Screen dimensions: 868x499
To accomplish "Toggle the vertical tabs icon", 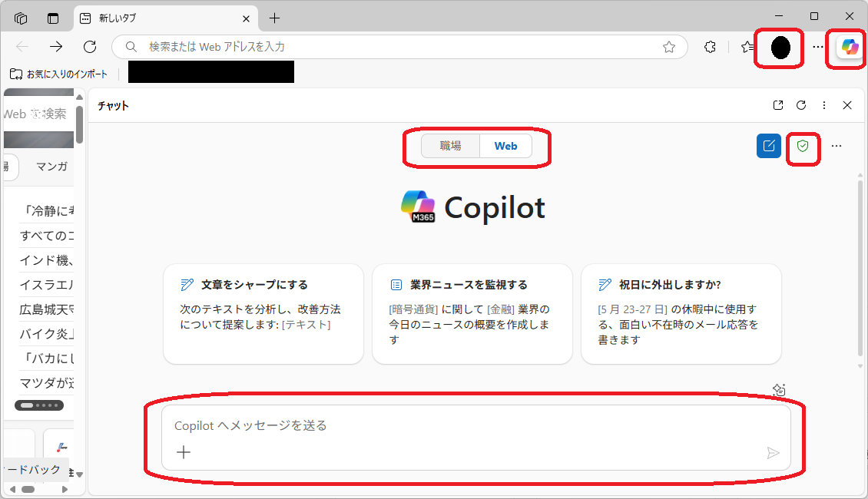I will pos(52,18).
